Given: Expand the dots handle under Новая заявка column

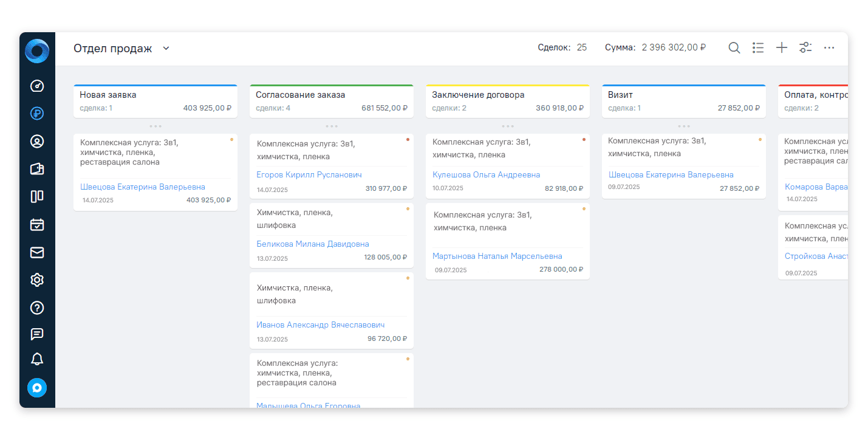Looking at the screenshot, I should tap(155, 126).
